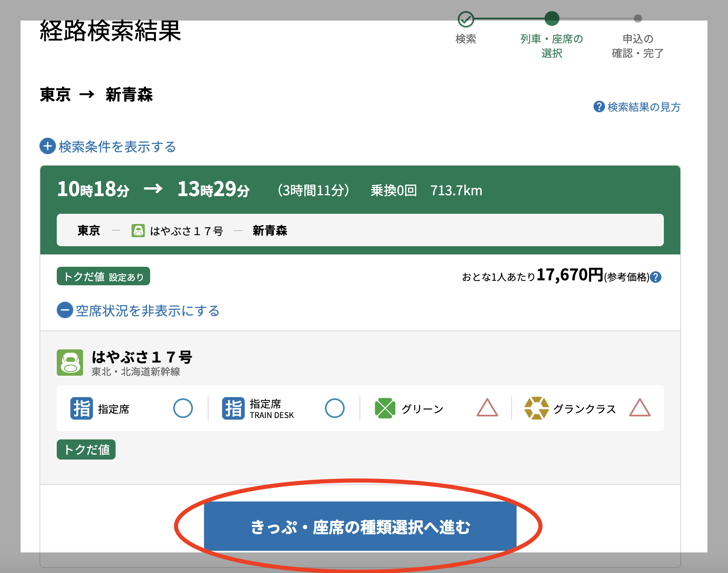The height and width of the screenshot is (573, 728).
Task: Click the 検索条件を表示する link text
Action: point(117,147)
